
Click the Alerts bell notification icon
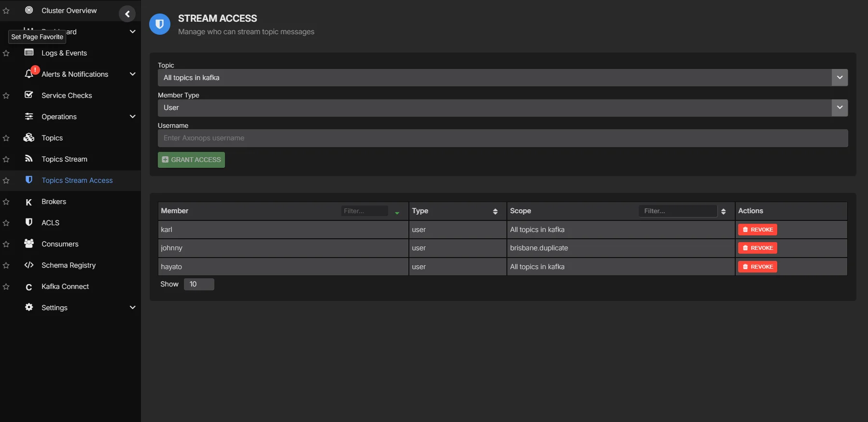29,74
